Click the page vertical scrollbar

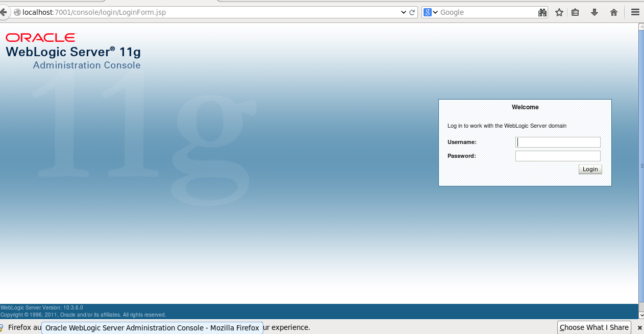click(641, 165)
